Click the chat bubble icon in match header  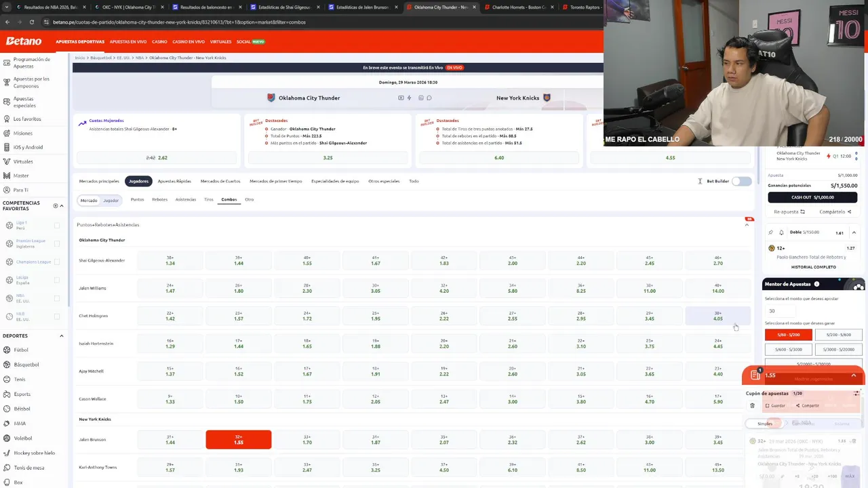429,98
